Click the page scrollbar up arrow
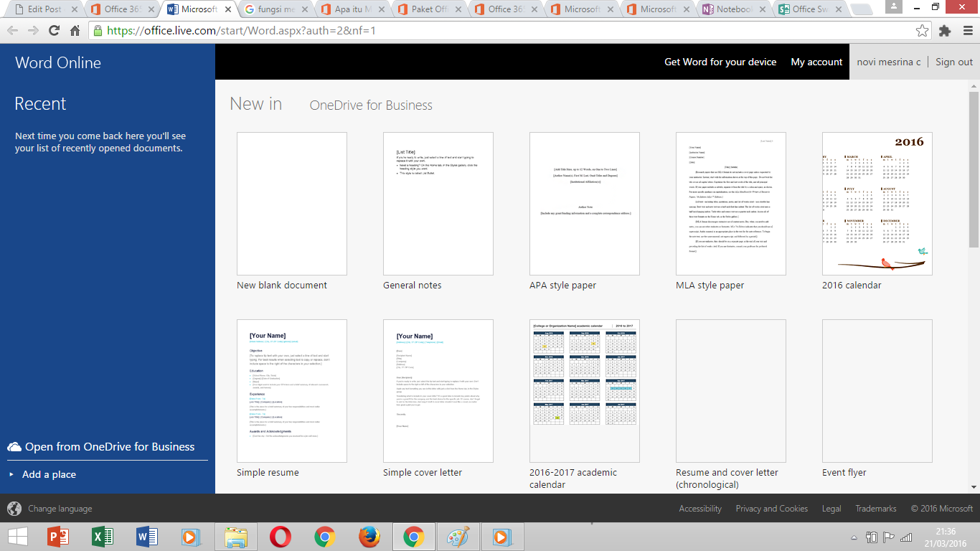The height and width of the screenshot is (551, 980). click(x=974, y=85)
